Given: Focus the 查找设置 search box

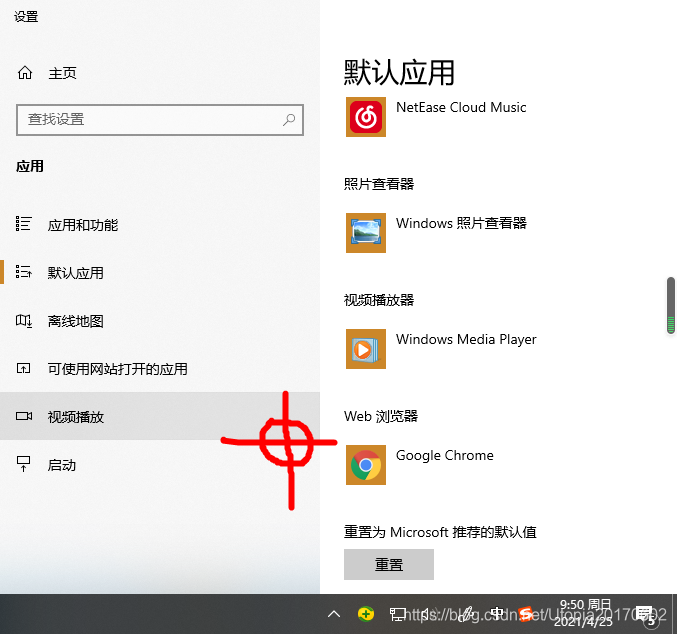Looking at the screenshot, I should pos(160,120).
